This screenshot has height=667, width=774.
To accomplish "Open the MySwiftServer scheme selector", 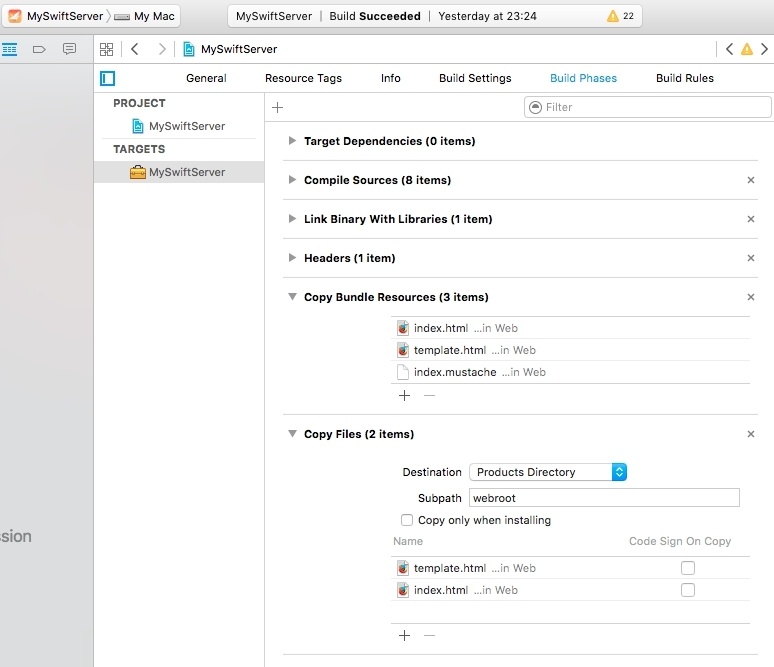I will click(65, 16).
